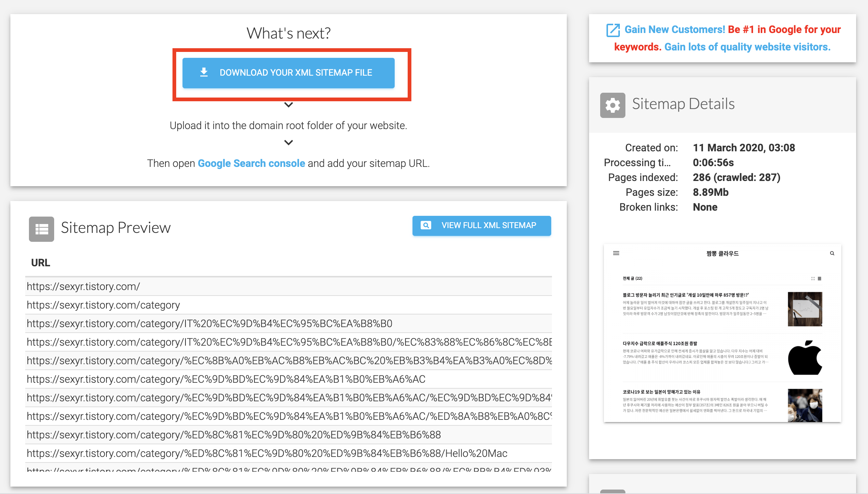The height and width of the screenshot is (494, 868).
Task: Click the chevron below the download button
Action: click(288, 105)
